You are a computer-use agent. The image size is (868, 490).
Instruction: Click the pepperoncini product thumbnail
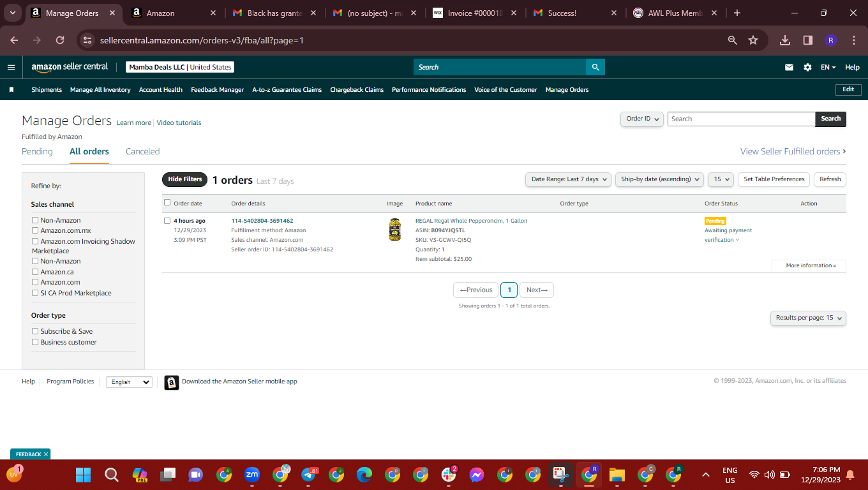pos(395,230)
